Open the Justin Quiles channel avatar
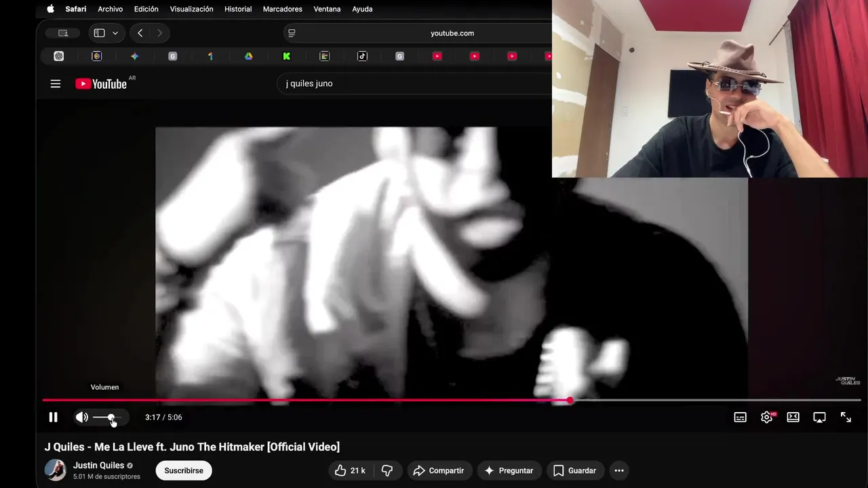The image size is (868, 488). [x=56, y=470]
